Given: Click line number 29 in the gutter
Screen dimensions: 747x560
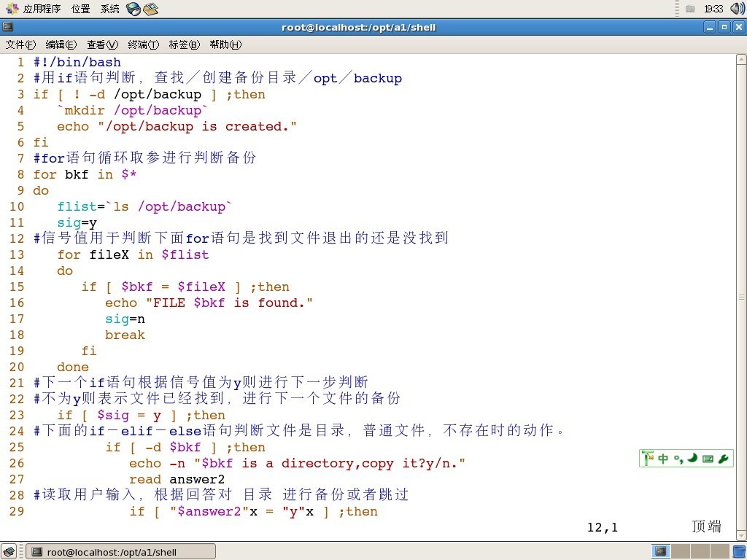Looking at the screenshot, I should tap(17, 511).
